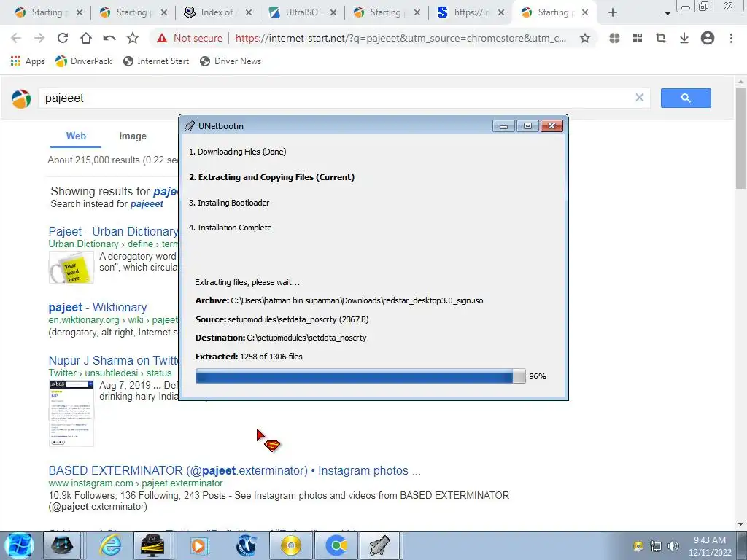
Task: Bookmark page with star inside address bar
Action: click(x=585, y=38)
